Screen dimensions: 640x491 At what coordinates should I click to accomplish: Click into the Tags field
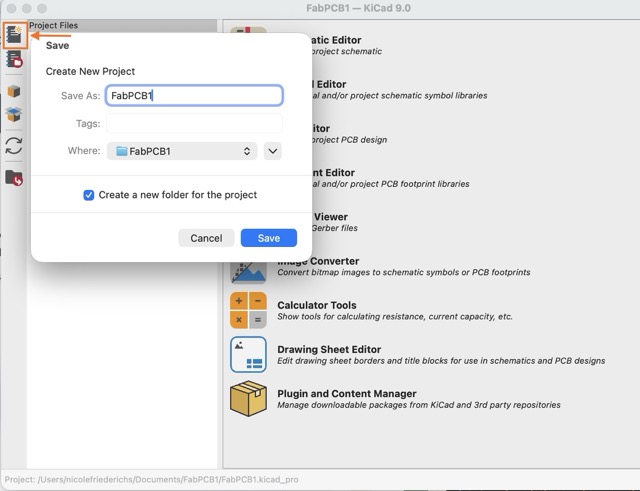pyautogui.click(x=194, y=123)
